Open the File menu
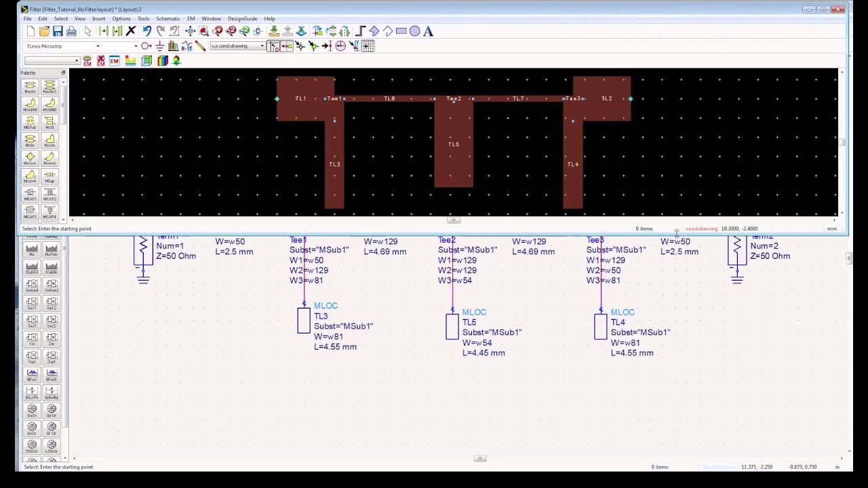The height and width of the screenshot is (488, 868). tap(28, 18)
